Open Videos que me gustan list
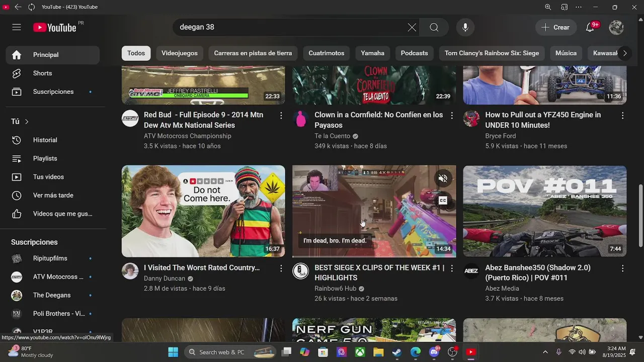644x362 pixels. (x=53, y=214)
